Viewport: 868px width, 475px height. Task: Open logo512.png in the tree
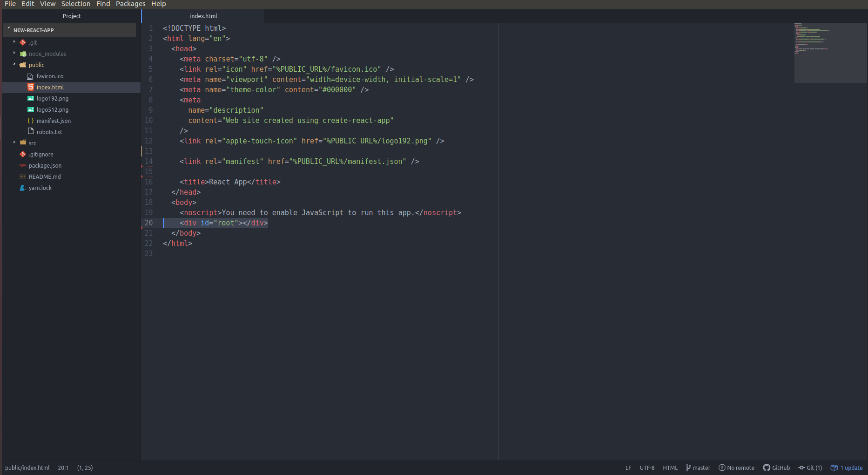[x=53, y=109]
